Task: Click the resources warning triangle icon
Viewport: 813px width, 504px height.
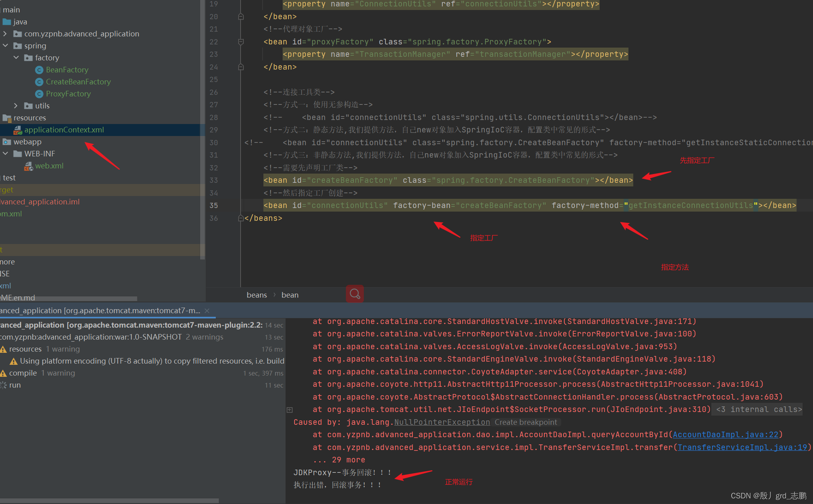Action: click(4, 349)
